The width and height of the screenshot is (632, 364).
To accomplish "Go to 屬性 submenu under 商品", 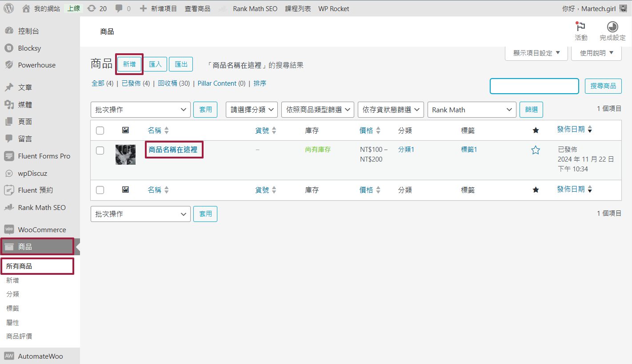I will click(12, 322).
